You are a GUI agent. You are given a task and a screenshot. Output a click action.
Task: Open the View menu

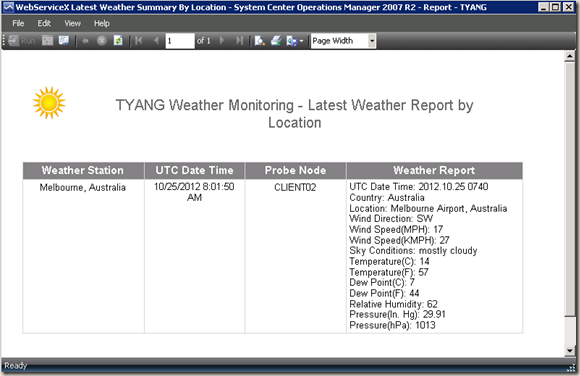click(72, 23)
